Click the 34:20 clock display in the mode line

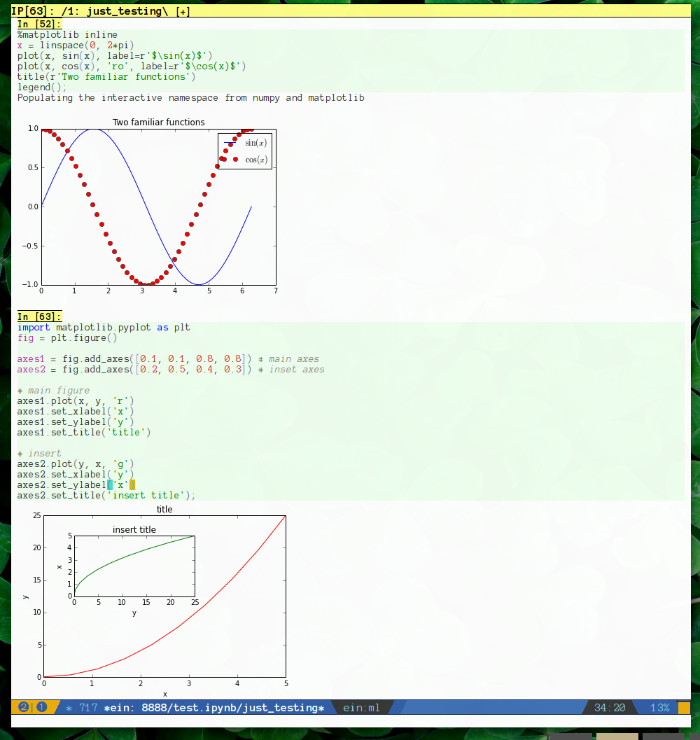pos(608,707)
